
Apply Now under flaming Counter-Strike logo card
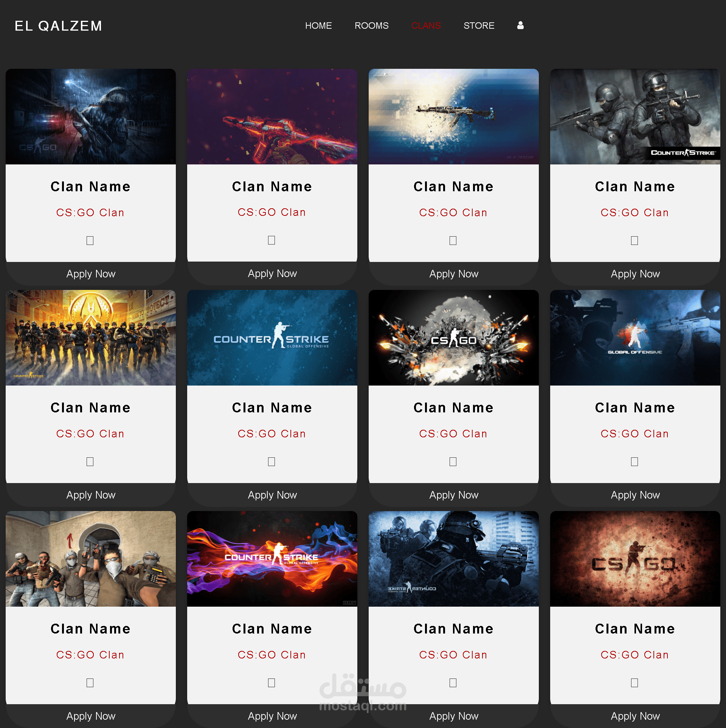pyautogui.click(x=272, y=716)
